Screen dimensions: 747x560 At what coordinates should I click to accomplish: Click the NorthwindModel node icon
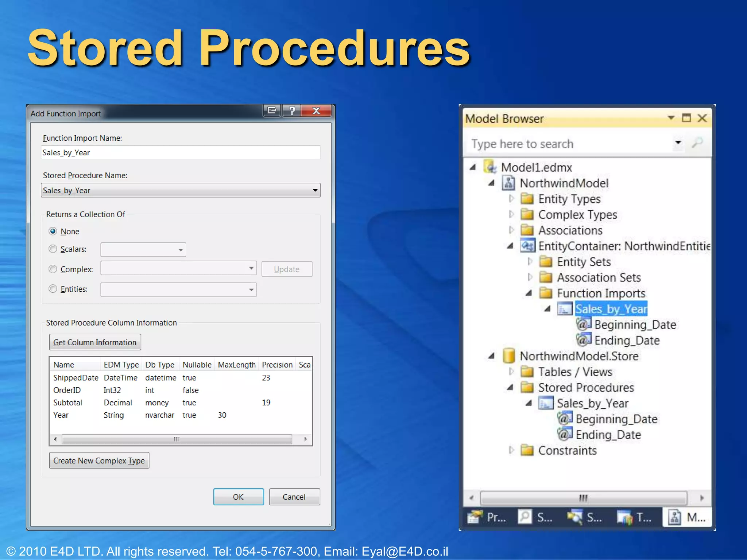coord(508,183)
